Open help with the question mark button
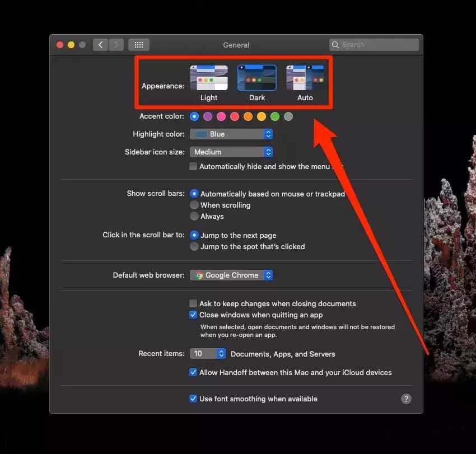This screenshot has width=476, height=454. click(x=406, y=399)
